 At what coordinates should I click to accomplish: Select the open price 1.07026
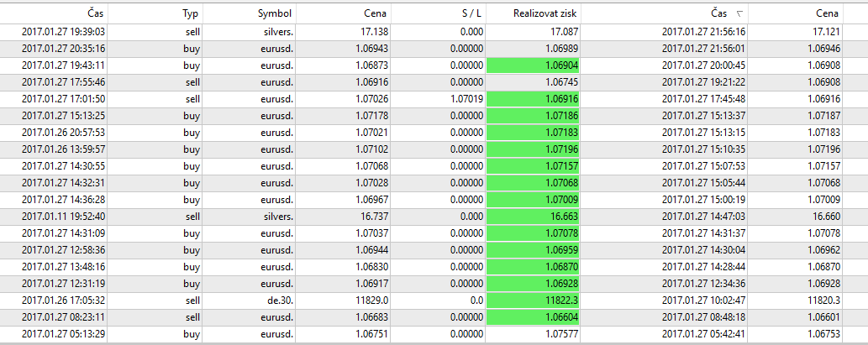click(371, 100)
